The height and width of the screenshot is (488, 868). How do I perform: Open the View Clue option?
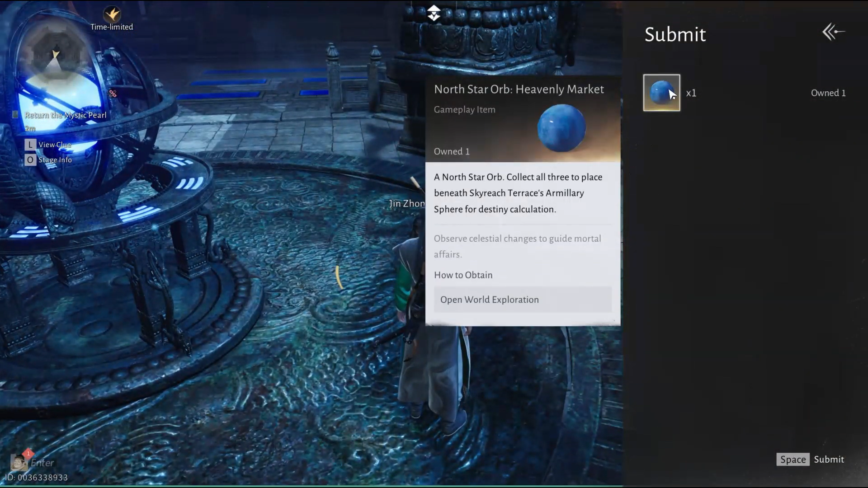(55, 145)
